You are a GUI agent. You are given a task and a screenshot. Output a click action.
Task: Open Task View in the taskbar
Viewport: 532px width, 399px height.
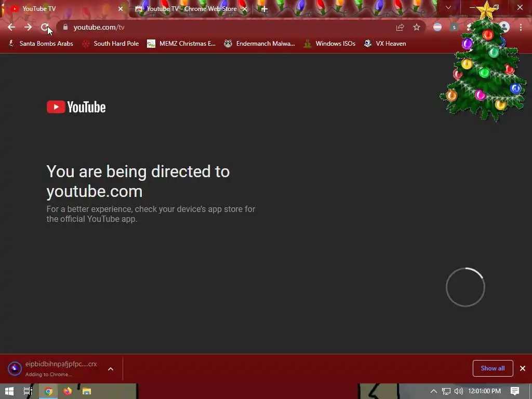coord(28,391)
